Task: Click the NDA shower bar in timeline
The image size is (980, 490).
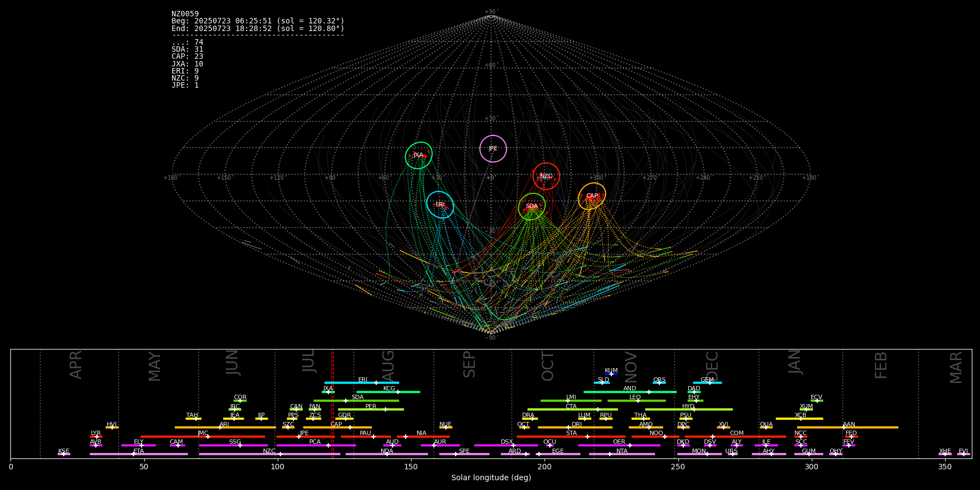Action: pyautogui.click(x=387, y=454)
